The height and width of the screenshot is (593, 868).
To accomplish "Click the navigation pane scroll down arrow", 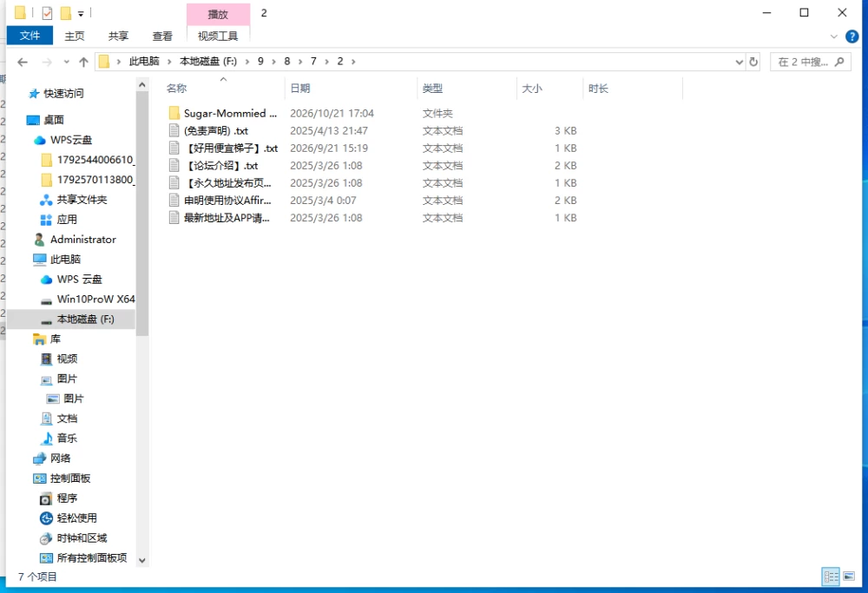I will point(141,560).
